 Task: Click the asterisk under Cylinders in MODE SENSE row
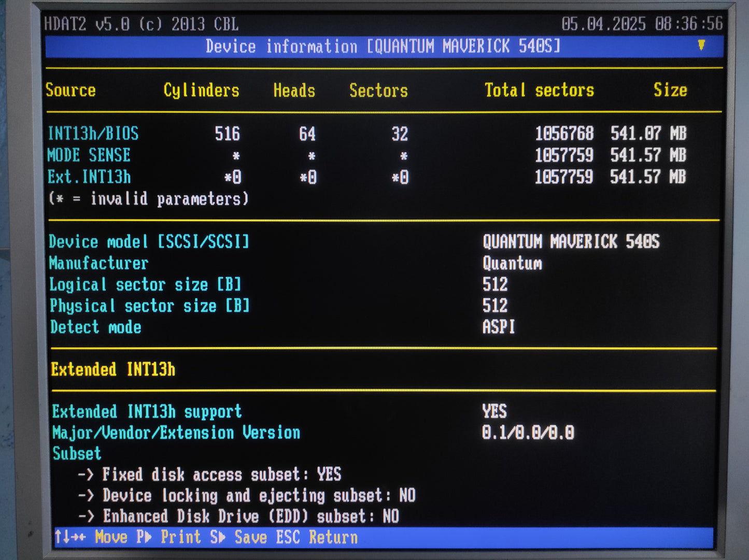pos(236,156)
